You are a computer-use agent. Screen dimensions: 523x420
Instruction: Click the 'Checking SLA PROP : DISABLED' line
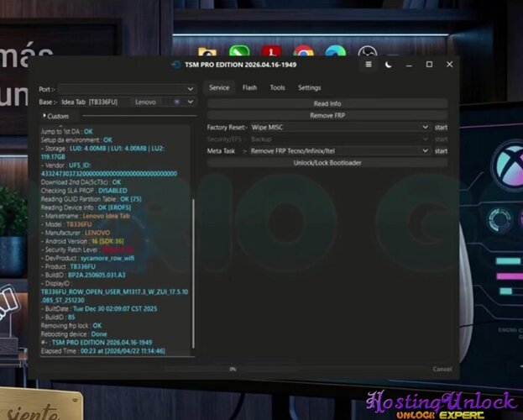84,191
